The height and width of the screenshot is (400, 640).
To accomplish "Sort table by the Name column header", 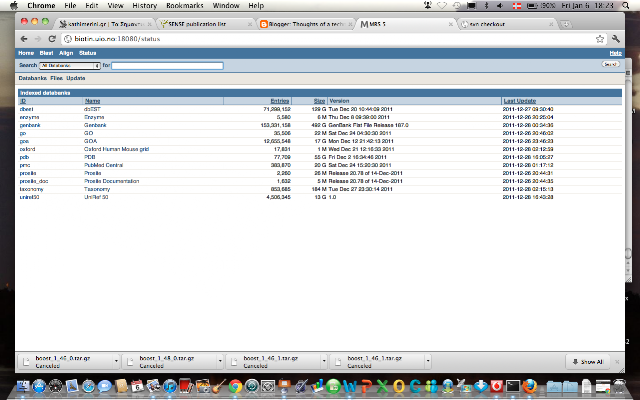I will (x=92, y=101).
